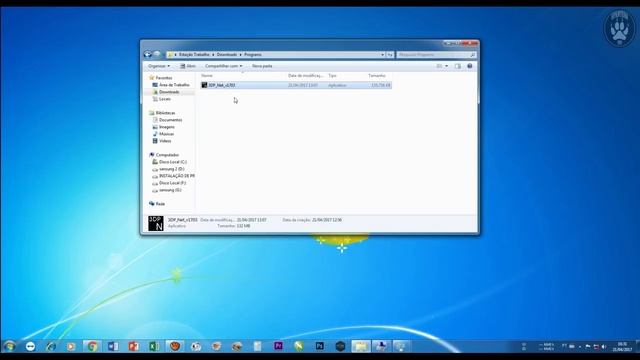Screen dimensions: 640x360
Task: Open the view options dropdown arrow
Action: coord(447,66)
